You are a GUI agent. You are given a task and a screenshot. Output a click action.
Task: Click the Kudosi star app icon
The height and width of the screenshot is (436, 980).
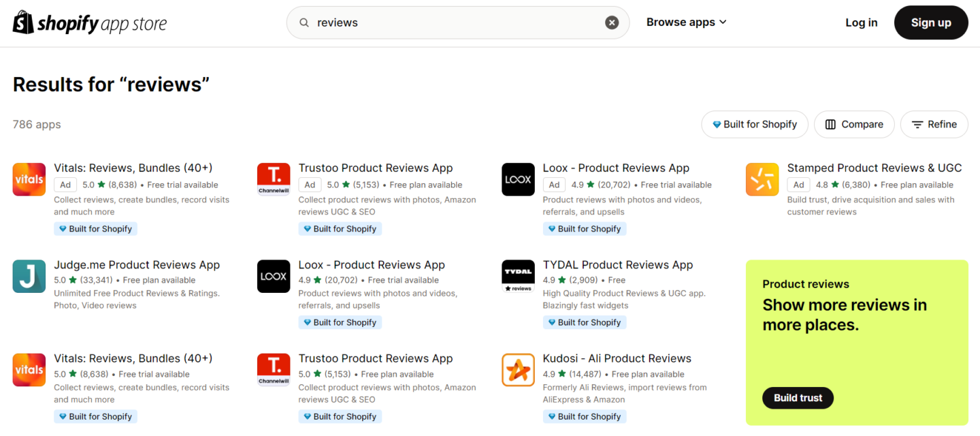pos(518,370)
